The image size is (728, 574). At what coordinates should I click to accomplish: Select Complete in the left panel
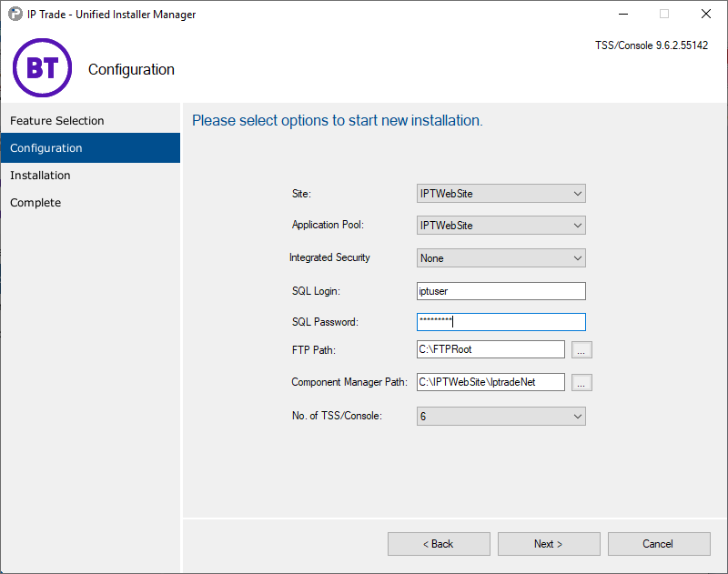pos(35,202)
